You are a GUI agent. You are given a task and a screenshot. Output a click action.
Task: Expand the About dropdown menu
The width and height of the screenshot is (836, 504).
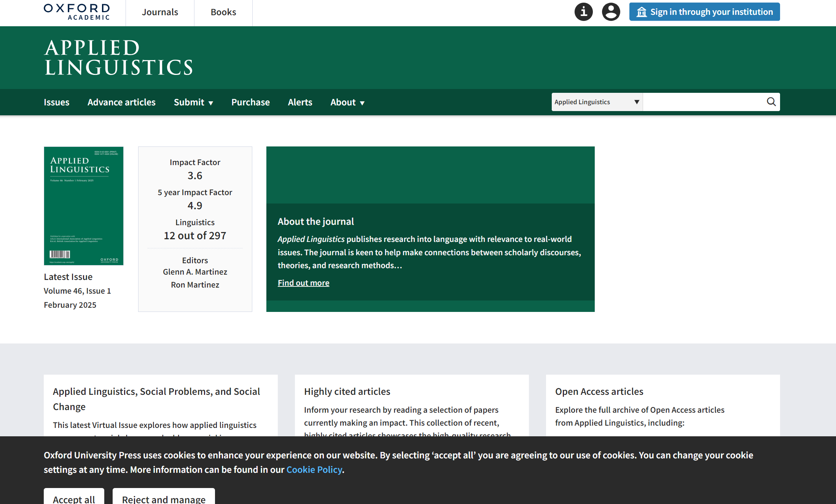347,102
